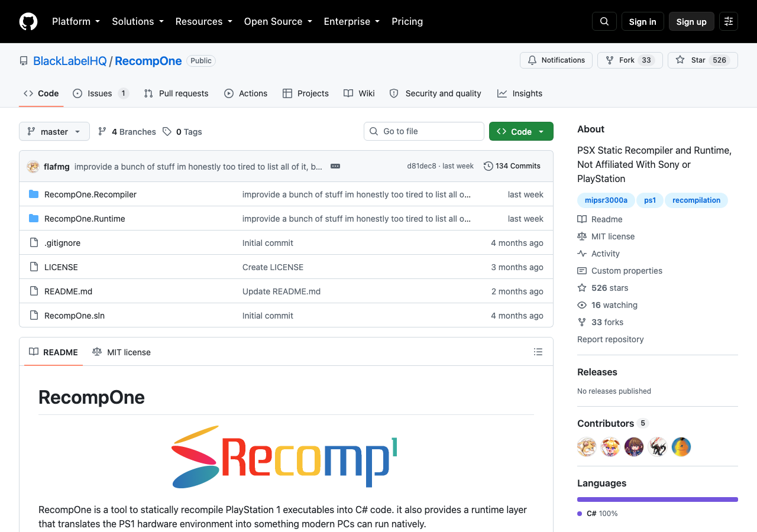Image resolution: width=757 pixels, height=532 pixels.
Task: Open the LICENSE file
Action: click(61, 267)
